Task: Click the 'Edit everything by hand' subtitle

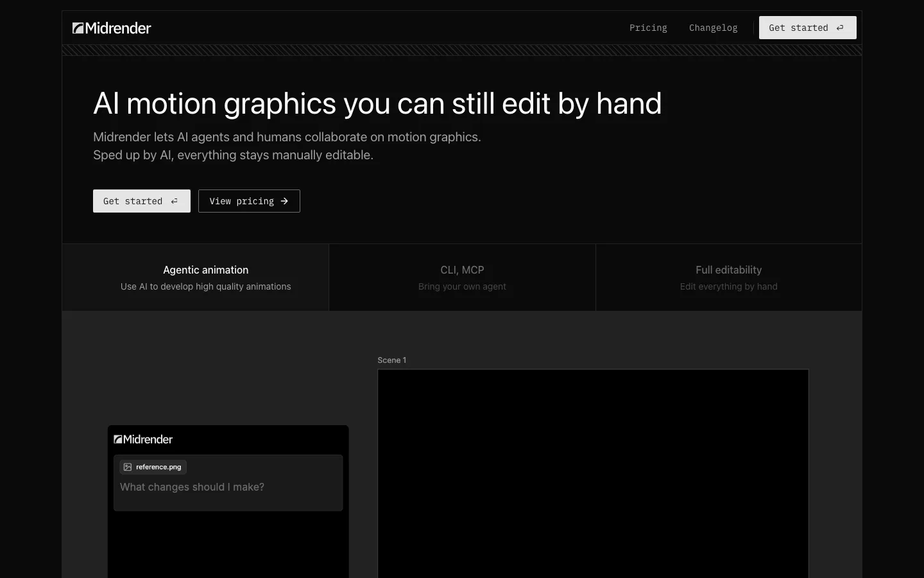Action: click(729, 286)
